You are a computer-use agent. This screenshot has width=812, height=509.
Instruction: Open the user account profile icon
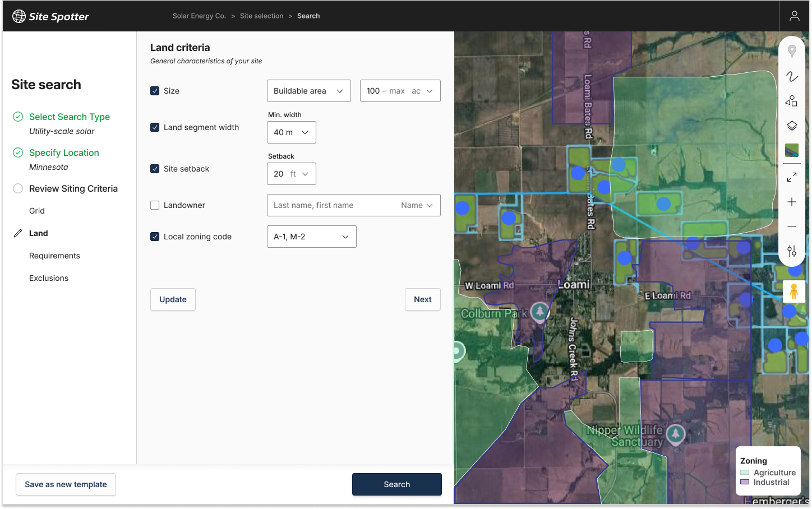[794, 16]
